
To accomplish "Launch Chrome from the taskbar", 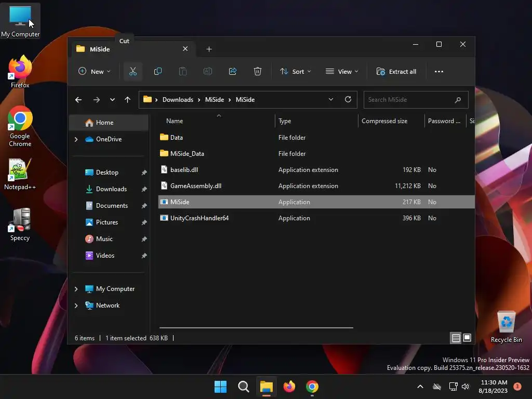I will pyautogui.click(x=312, y=387).
